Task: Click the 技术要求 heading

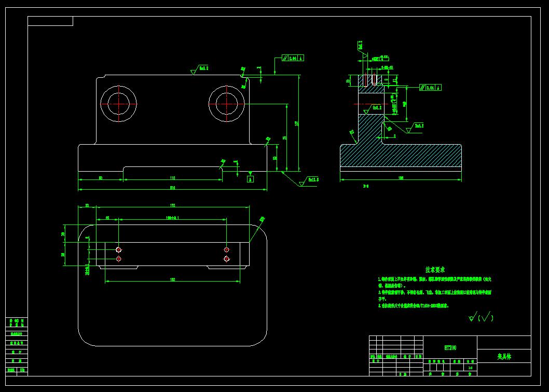Action: pyautogui.click(x=435, y=270)
